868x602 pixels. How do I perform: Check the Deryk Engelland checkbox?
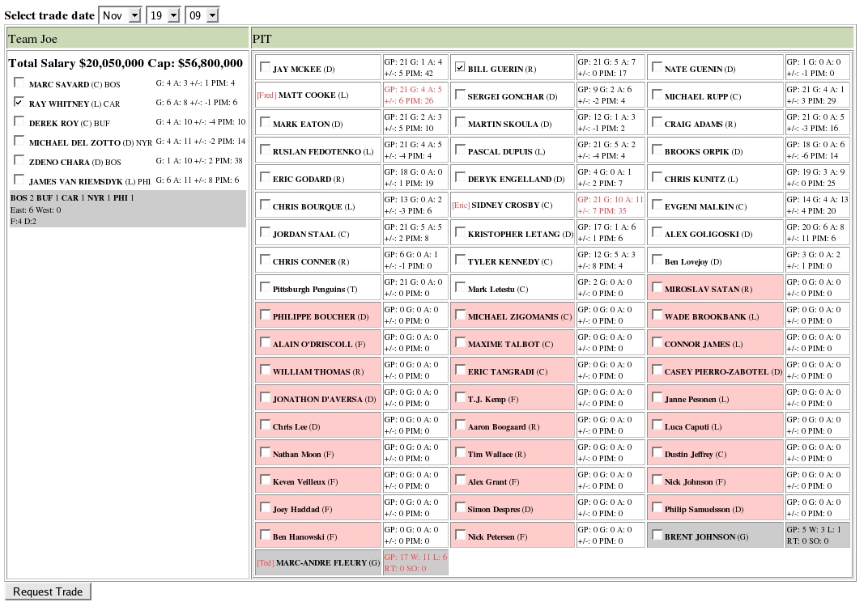[460, 177]
